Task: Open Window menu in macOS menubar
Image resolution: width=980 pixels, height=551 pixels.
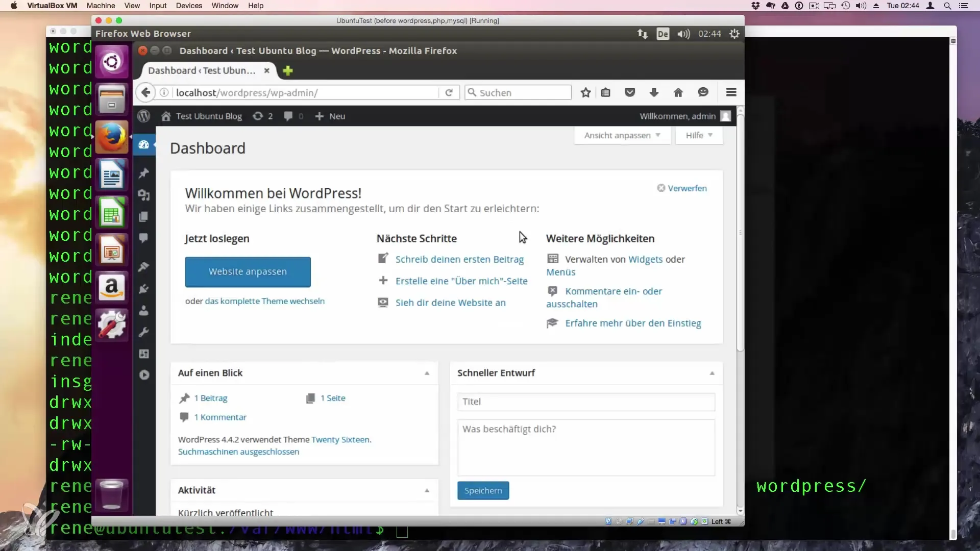Action: click(x=225, y=6)
